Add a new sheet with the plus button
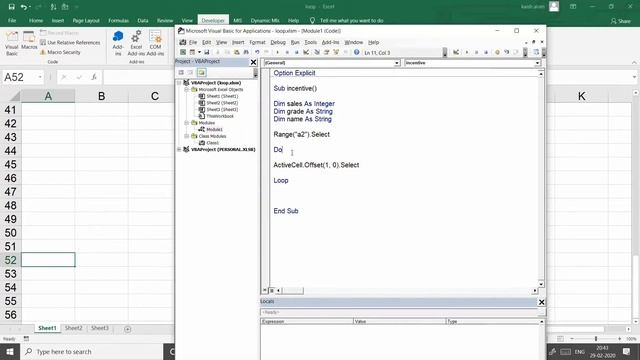The image size is (640, 360). coord(127,329)
